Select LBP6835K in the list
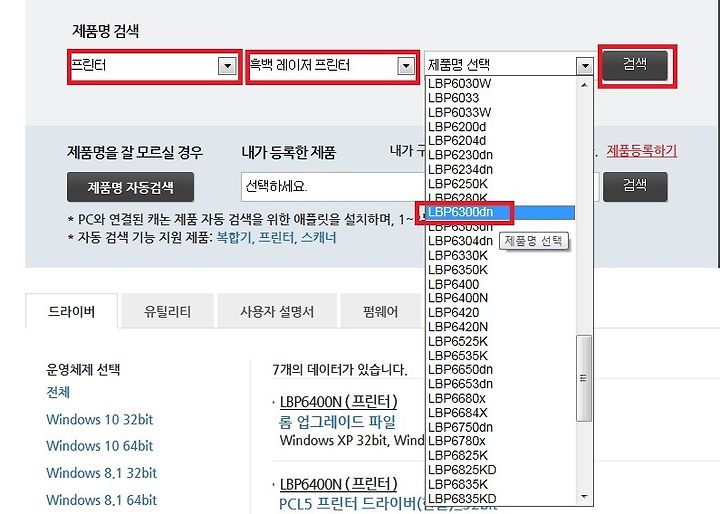The height and width of the screenshot is (514, 720). coord(501,484)
